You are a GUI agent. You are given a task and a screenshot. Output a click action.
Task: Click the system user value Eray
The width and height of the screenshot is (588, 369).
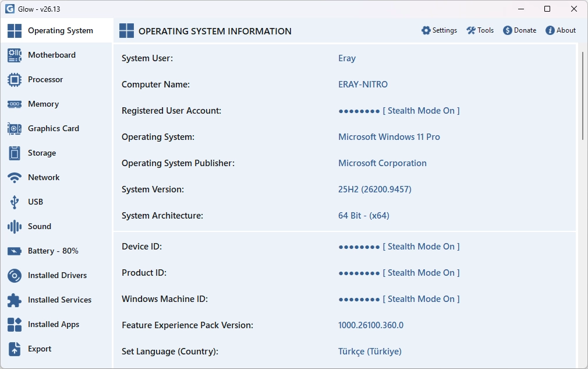(347, 58)
